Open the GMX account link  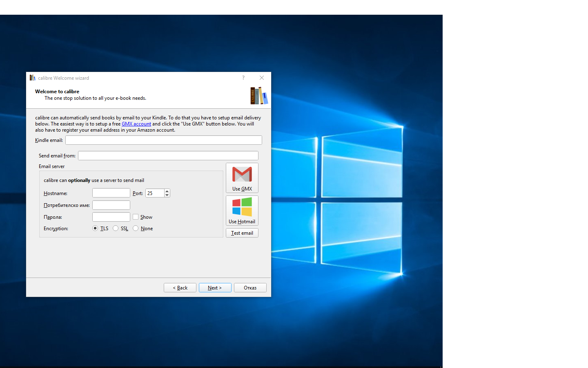(x=136, y=124)
